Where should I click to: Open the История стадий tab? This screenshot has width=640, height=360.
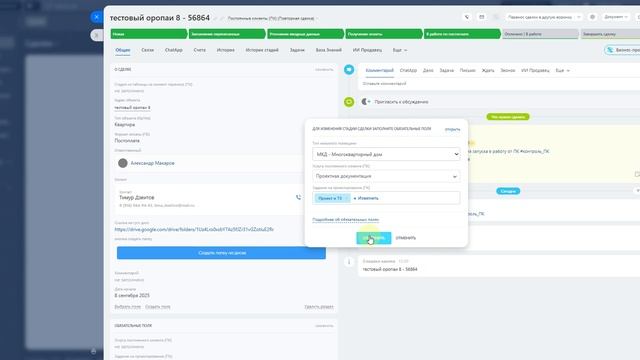tap(262, 50)
